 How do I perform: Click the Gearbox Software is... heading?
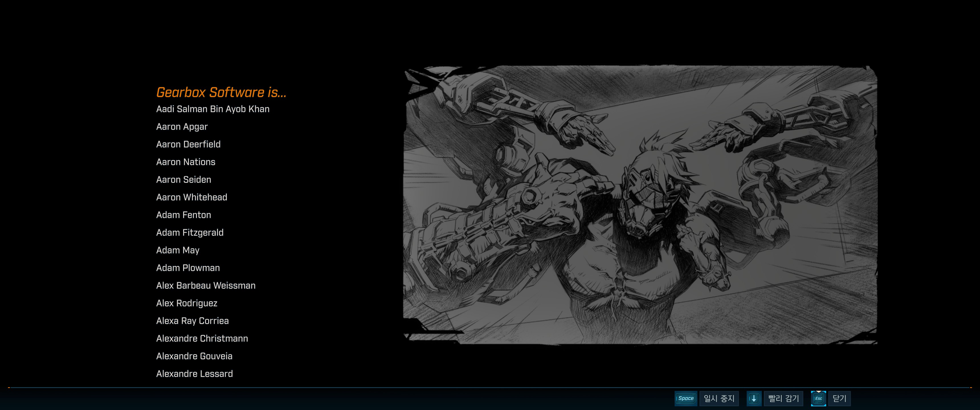click(x=221, y=93)
